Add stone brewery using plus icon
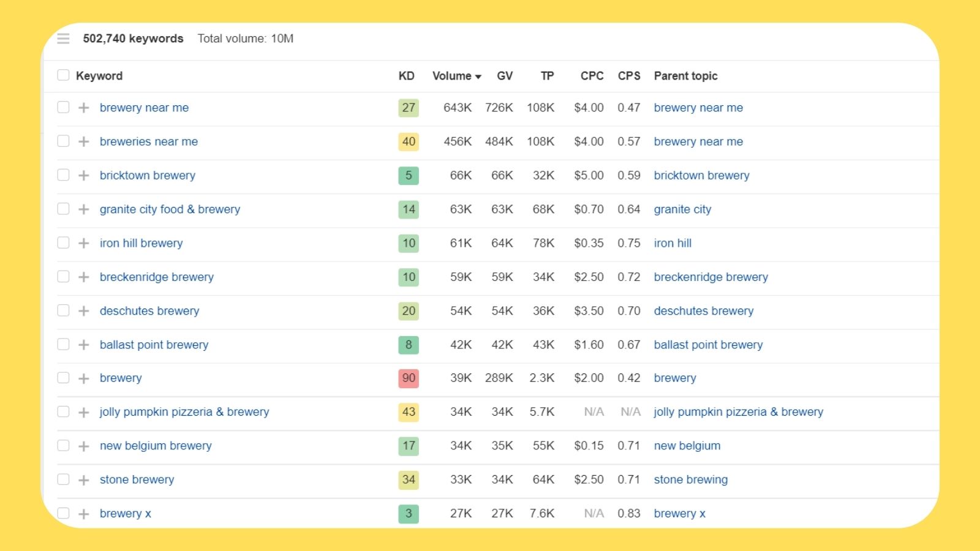 pyautogui.click(x=84, y=480)
